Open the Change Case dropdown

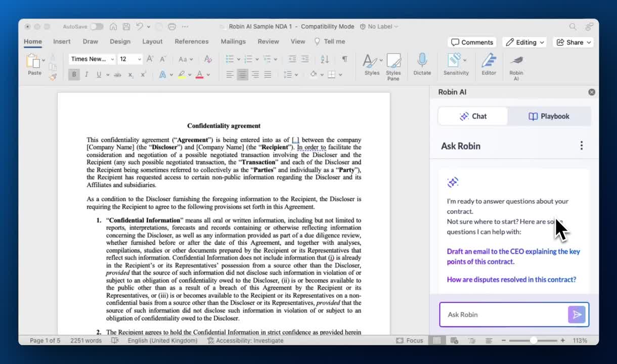click(185, 59)
